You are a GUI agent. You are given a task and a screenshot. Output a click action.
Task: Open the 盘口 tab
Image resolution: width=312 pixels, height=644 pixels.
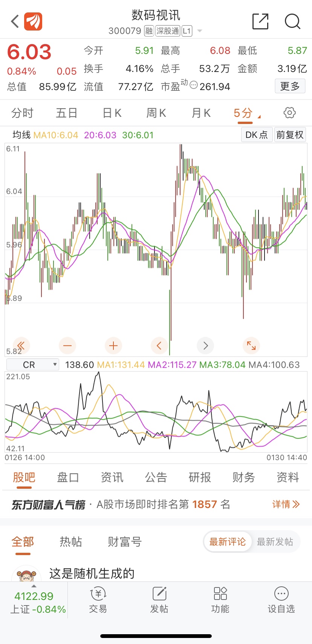(x=68, y=477)
